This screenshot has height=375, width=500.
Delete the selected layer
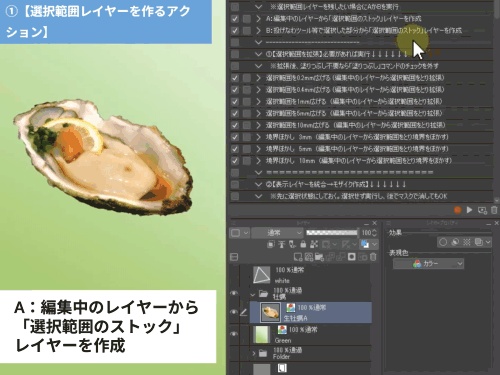[373, 257]
